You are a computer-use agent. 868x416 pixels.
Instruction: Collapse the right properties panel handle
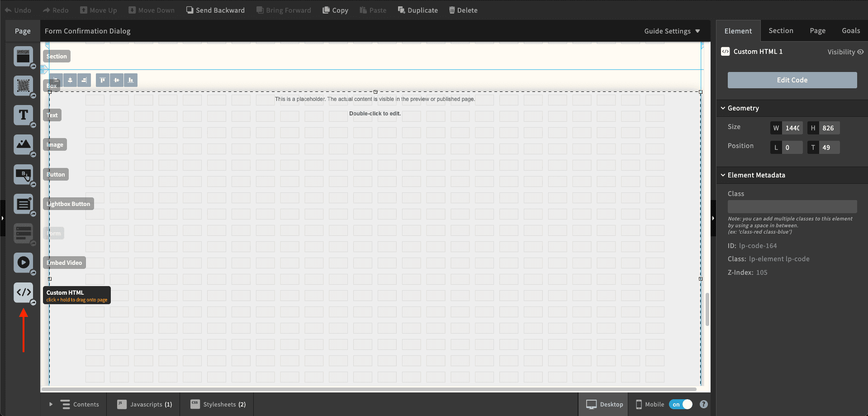(x=713, y=218)
